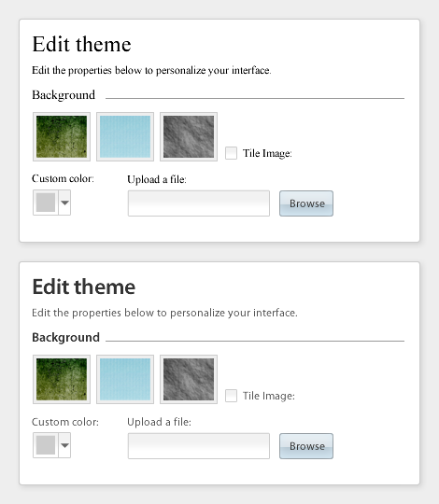Image resolution: width=439 pixels, height=504 pixels.
Task: Click Browse button in bottom panel
Action: coord(306,446)
